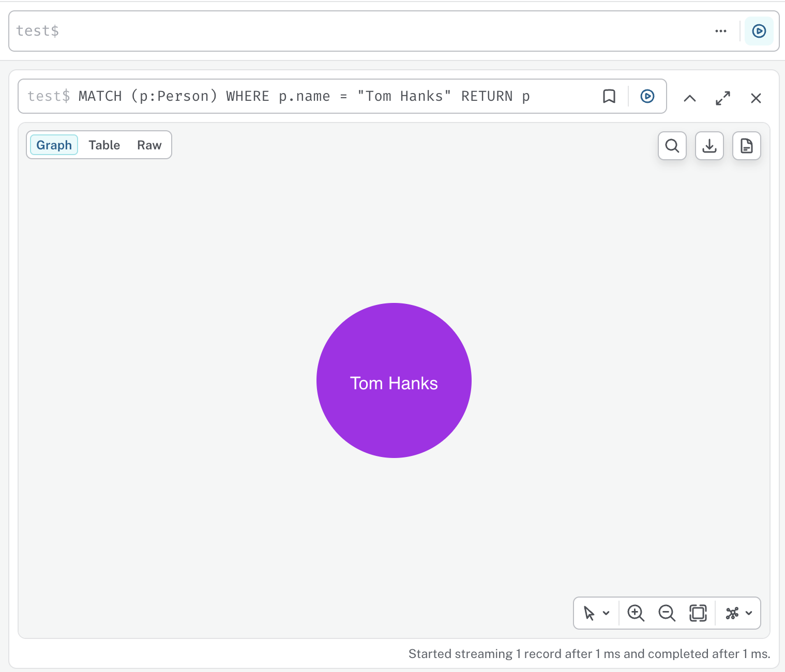785x672 pixels.
Task: Close the result frame
Action: click(x=756, y=98)
